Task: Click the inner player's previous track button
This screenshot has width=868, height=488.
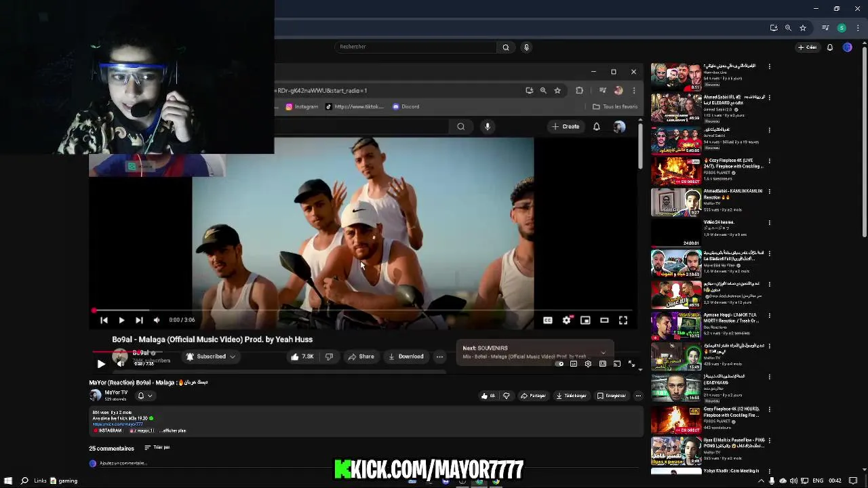Action: [x=104, y=320]
